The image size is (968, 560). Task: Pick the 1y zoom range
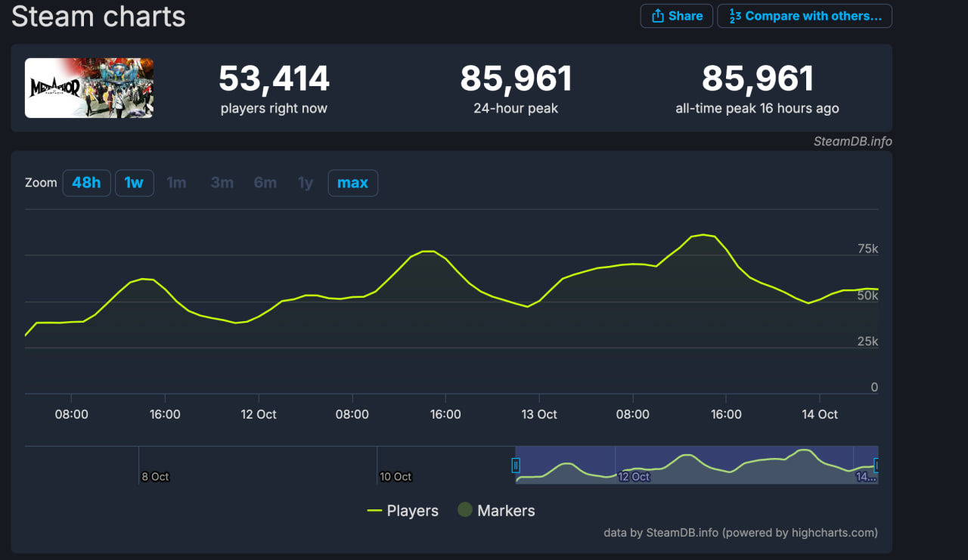(306, 183)
